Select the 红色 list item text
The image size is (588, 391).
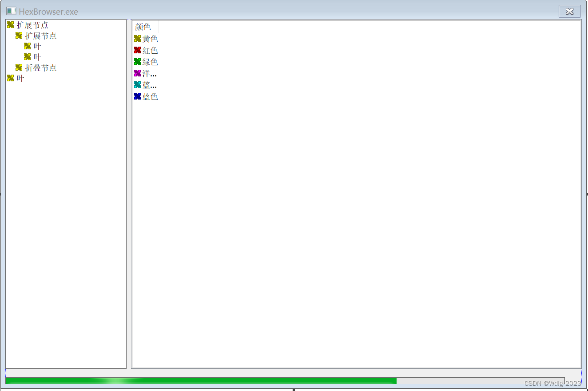(x=150, y=50)
